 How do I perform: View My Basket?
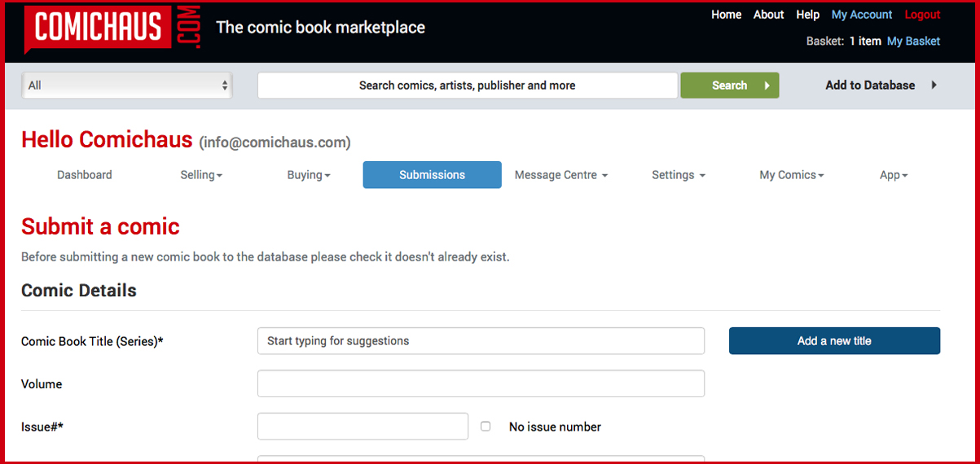pos(913,41)
